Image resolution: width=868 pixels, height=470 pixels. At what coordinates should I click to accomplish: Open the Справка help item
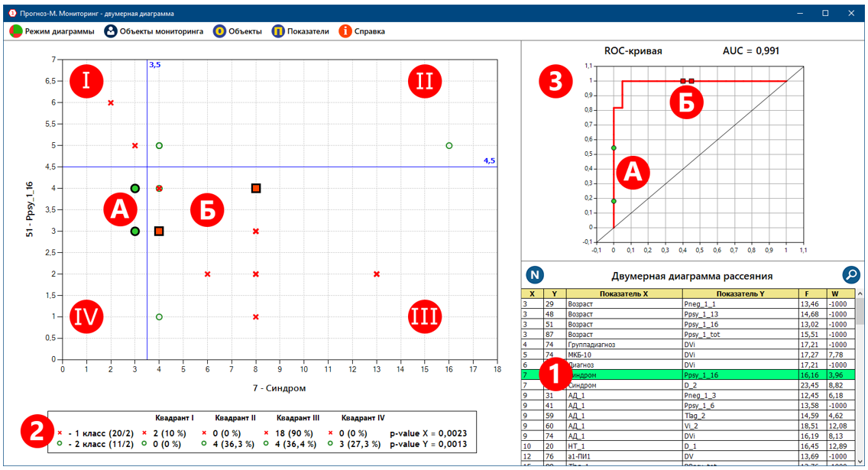(361, 31)
